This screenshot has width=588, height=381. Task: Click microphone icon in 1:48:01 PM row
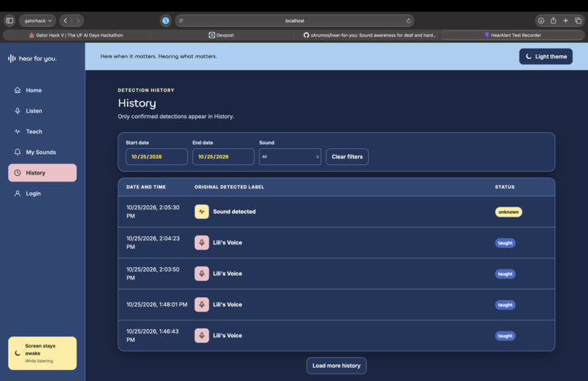click(201, 304)
